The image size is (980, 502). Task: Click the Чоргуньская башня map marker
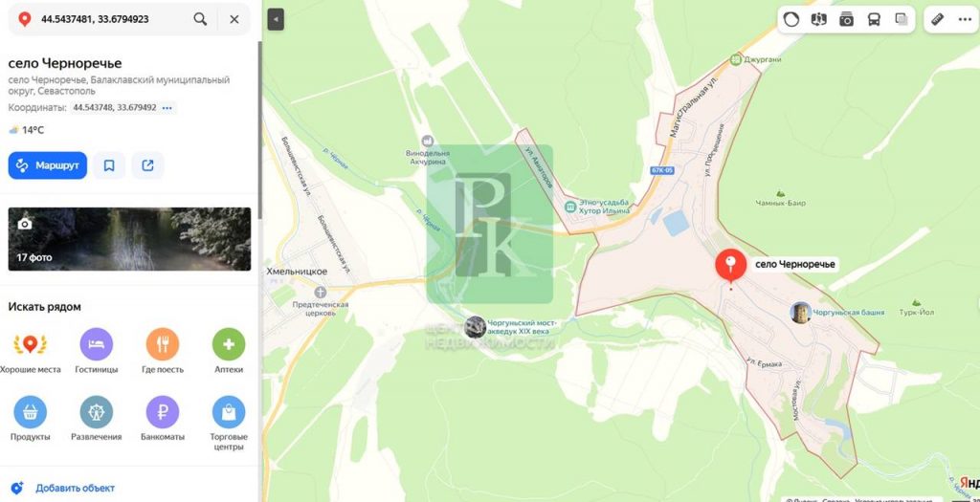[x=801, y=312]
